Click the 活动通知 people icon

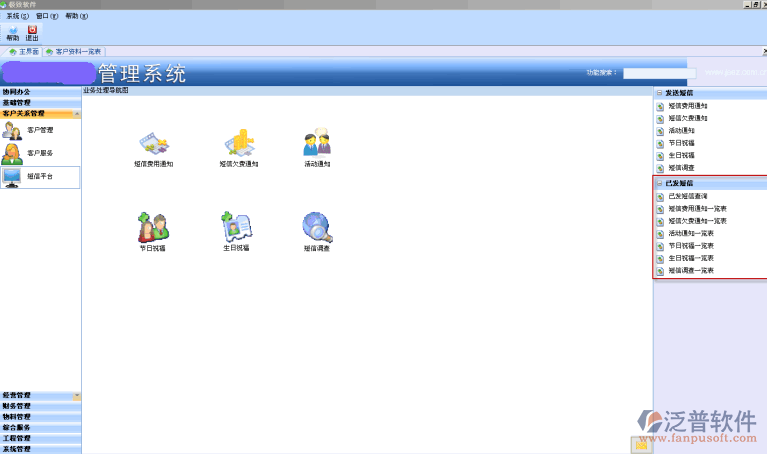[317, 145]
